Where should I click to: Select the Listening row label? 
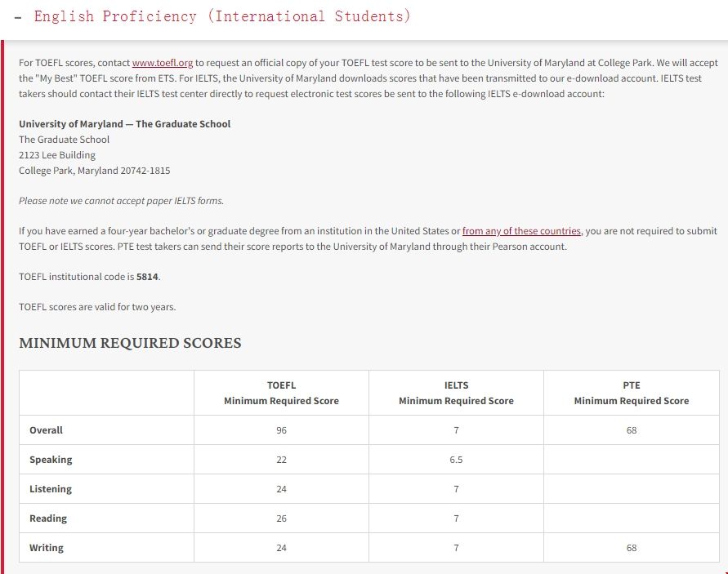click(x=51, y=489)
